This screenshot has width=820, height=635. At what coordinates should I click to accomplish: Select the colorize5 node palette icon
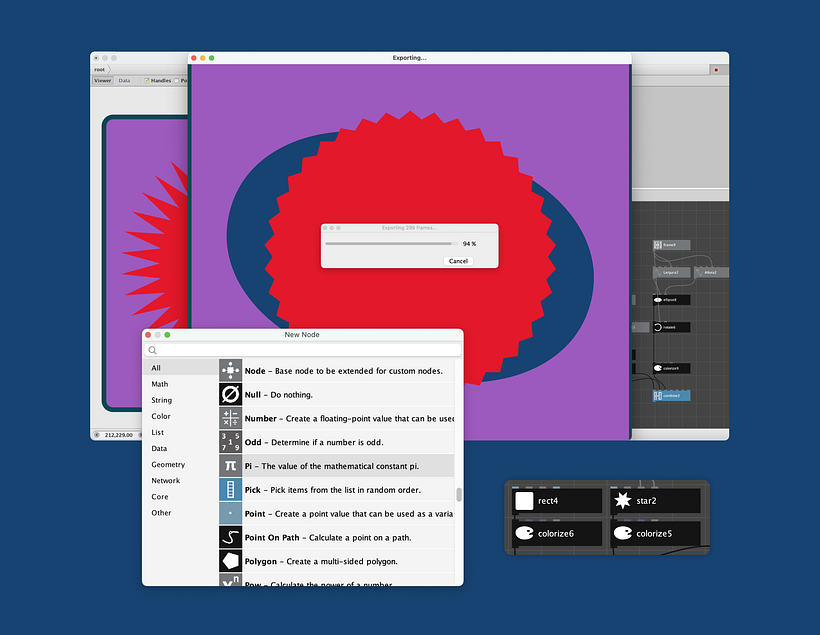tap(622, 533)
